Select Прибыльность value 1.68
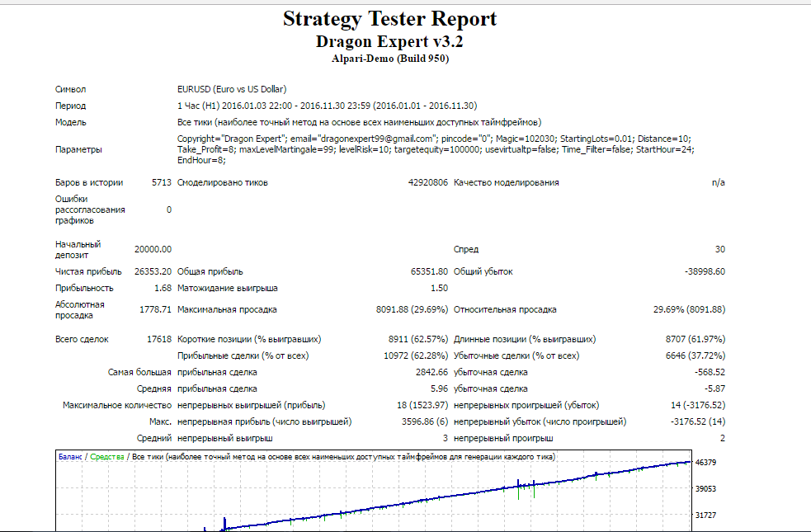Image resolution: width=811 pixels, height=532 pixels. point(163,288)
